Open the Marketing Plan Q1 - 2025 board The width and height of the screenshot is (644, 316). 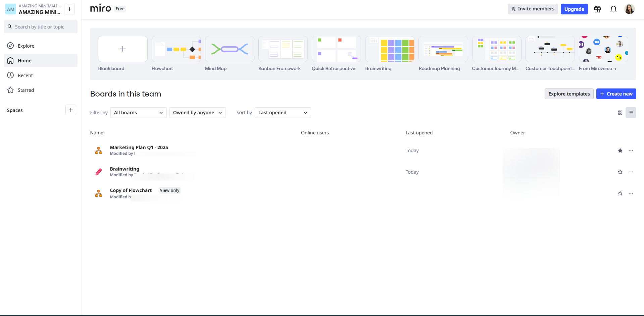click(x=139, y=147)
